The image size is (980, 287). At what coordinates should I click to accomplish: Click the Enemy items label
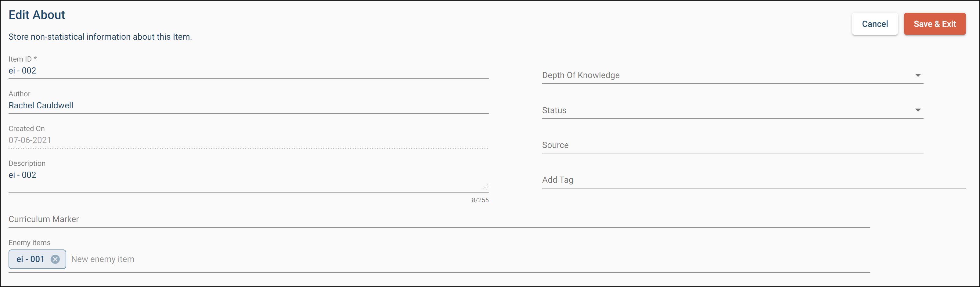tap(29, 242)
